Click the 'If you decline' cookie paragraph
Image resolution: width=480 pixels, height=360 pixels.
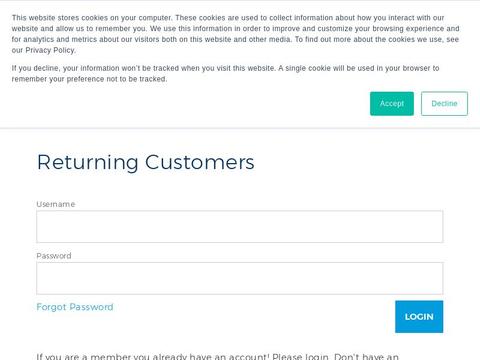tap(225, 74)
